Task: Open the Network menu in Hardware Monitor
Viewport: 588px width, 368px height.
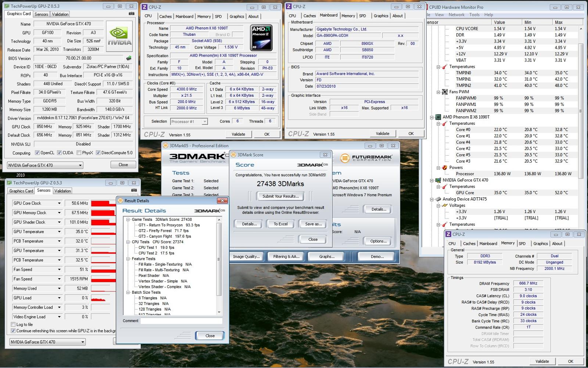Action: click(x=456, y=15)
